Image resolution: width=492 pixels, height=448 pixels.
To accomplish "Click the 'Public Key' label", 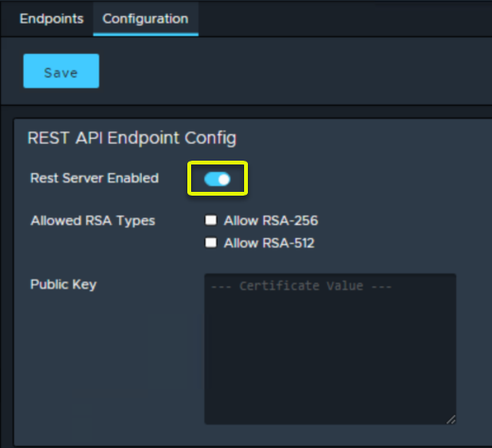I will pos(63,284).
